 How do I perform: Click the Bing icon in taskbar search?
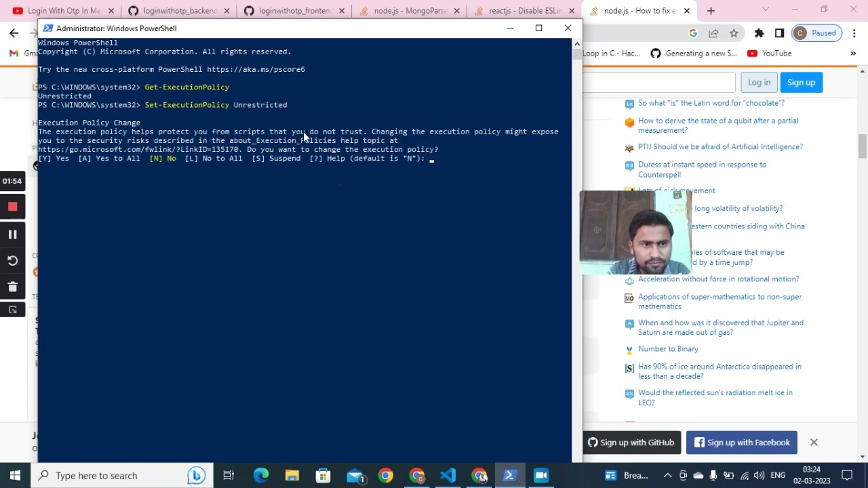(x=196, y=475)
